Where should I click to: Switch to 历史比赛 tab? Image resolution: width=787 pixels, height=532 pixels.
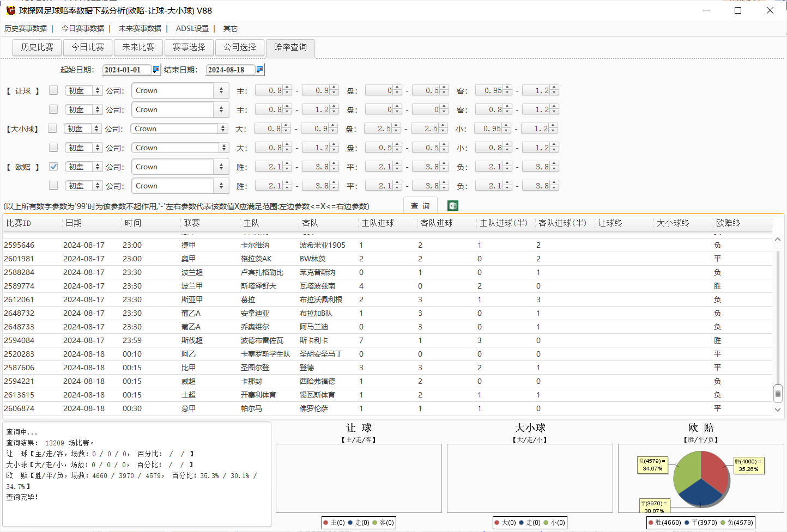click(x=37, y=47)
